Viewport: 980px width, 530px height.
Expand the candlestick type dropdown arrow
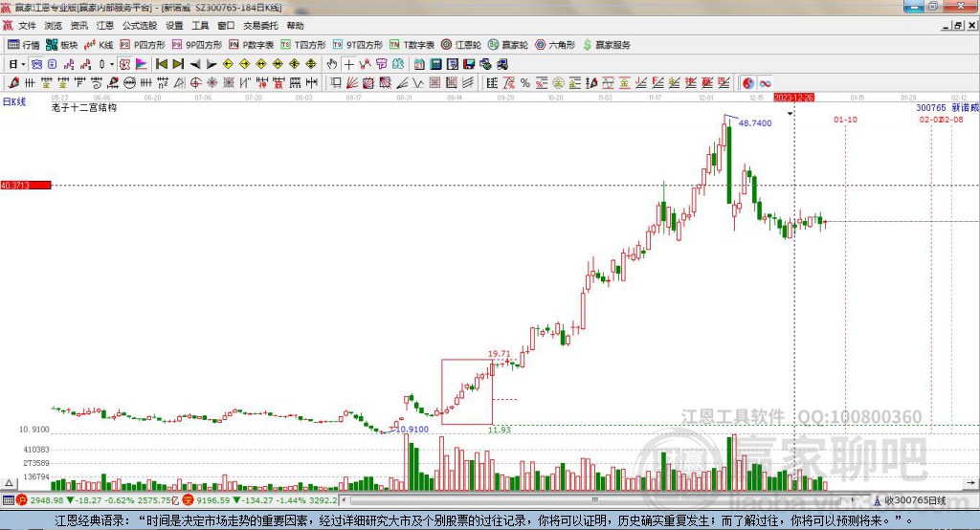pyautogui.click(x=112, y=64)
